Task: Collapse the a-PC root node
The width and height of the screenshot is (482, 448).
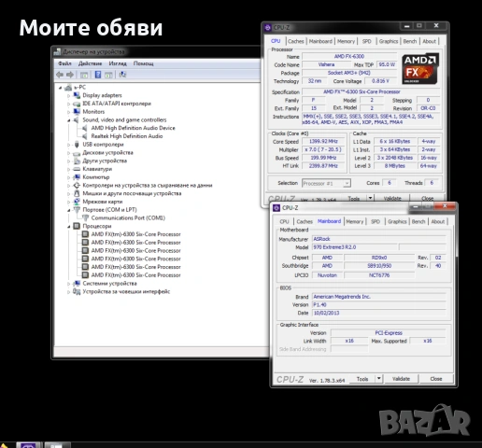Action: click(61, 88)
